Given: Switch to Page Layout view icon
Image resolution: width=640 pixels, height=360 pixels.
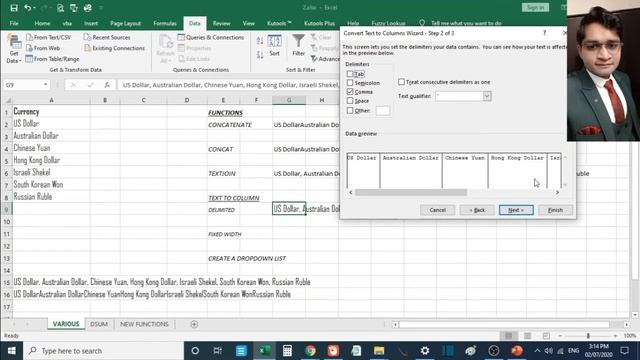Looking at the screenshot, I should (x=527, y=336).
